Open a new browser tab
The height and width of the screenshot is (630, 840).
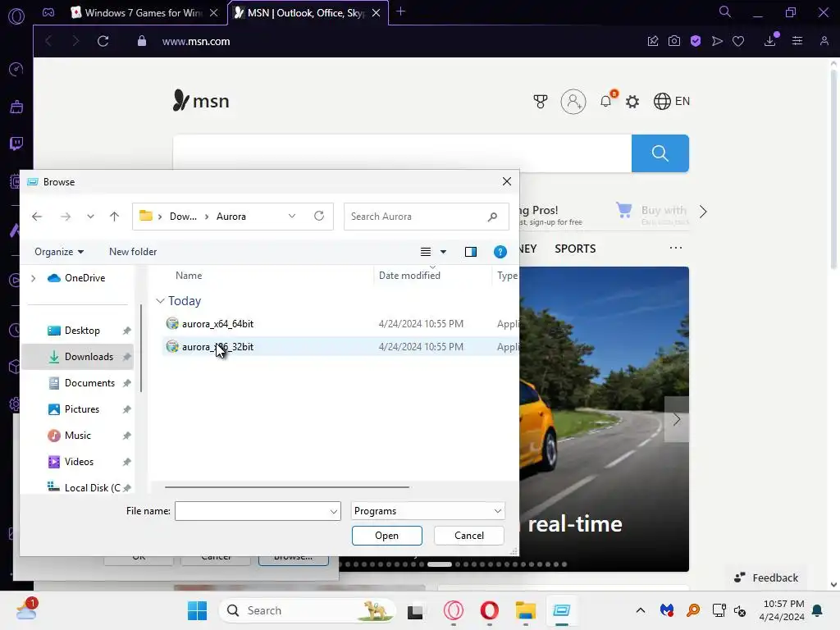coord(400,11)
